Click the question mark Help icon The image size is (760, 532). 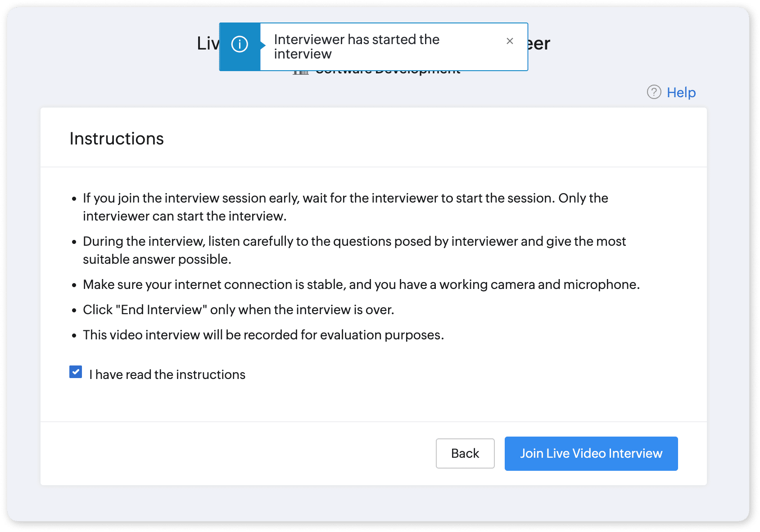tap(654, 92)
